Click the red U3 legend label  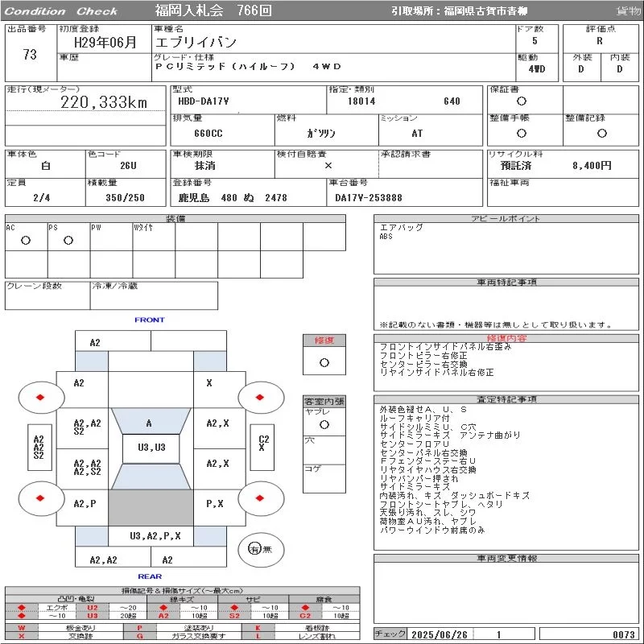click(x=93, y=615)
